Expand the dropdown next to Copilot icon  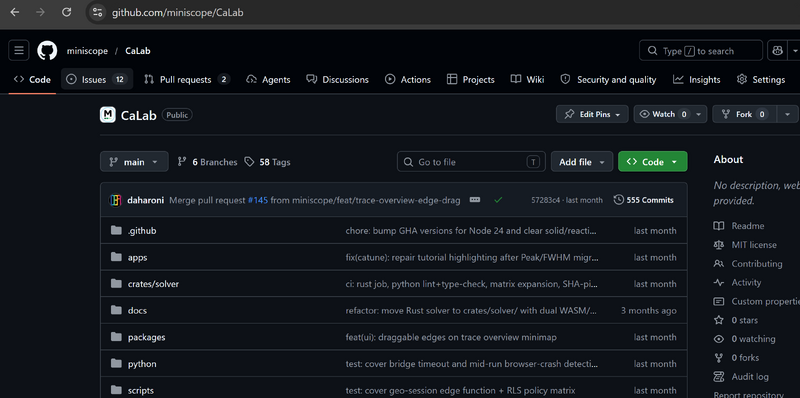794,51
